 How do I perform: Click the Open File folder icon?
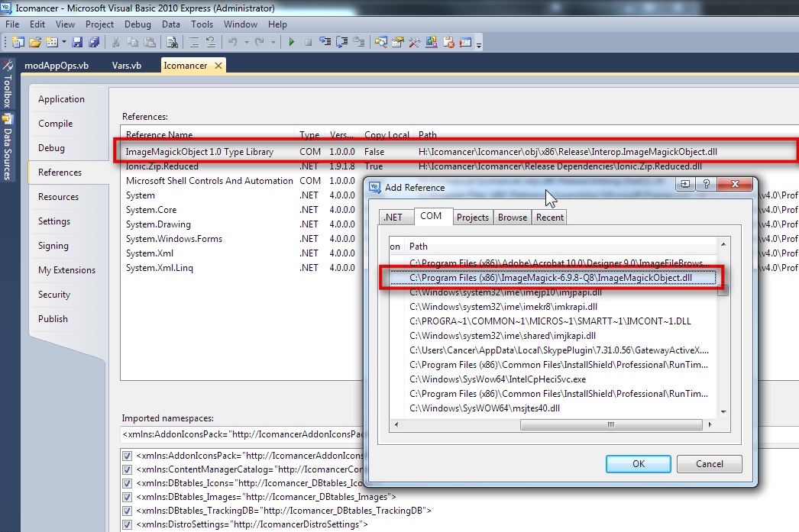(34, 42)
